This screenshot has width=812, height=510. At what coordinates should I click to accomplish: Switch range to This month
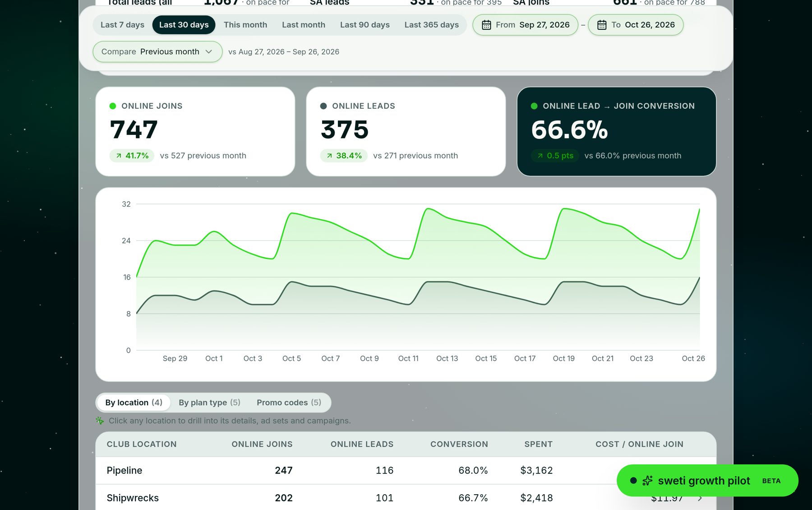[245, 25]
